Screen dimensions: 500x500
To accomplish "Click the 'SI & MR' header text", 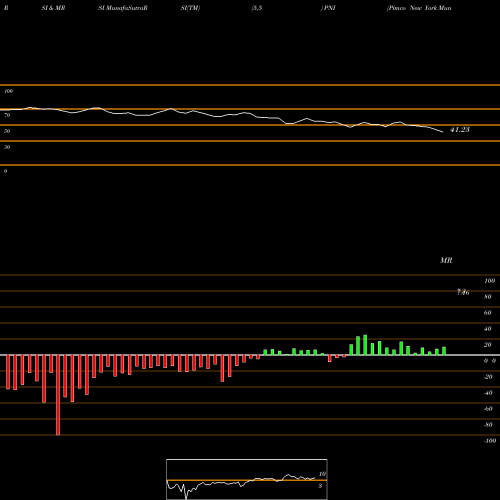I will (53, 8).
